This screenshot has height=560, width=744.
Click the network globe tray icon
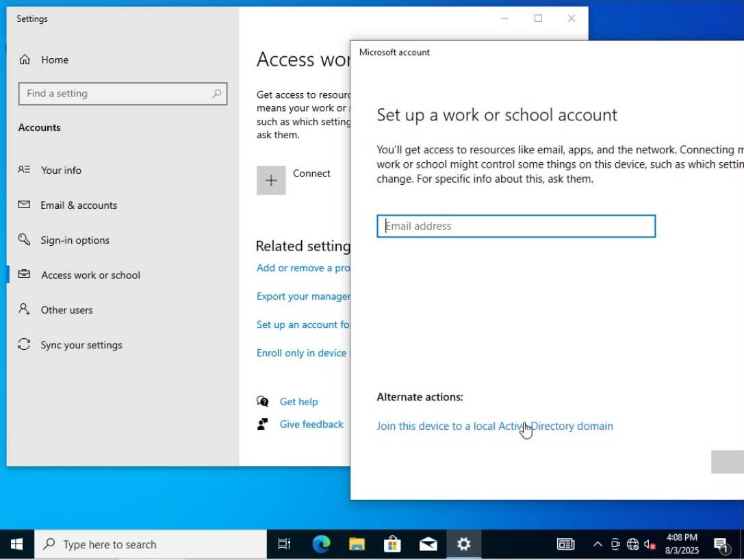pyautogui.click(x=632, y=544)
